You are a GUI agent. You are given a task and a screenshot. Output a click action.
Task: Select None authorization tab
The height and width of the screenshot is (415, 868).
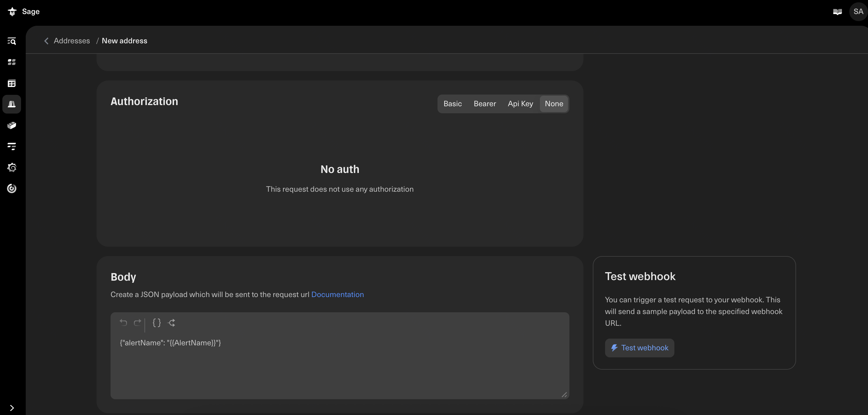tap(554, 104)
